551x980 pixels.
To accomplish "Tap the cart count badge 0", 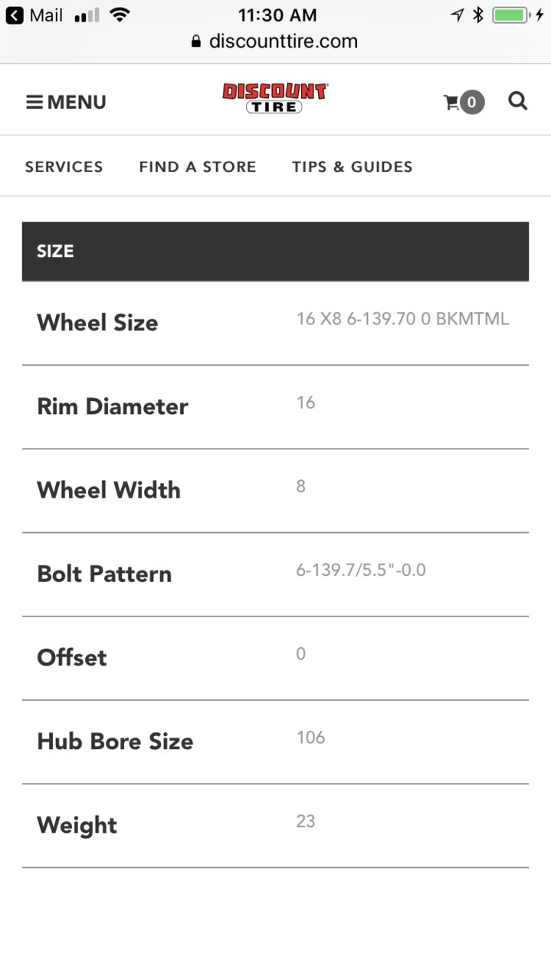I will pos(472,102).
